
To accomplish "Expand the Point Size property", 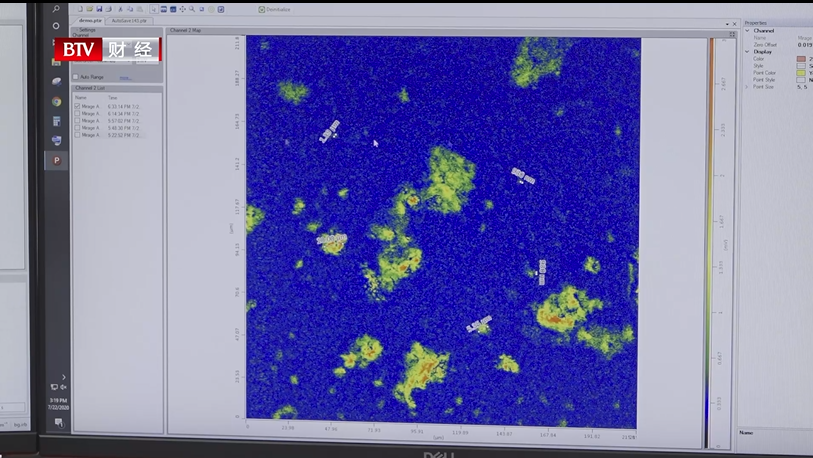I will pos(746,87).
